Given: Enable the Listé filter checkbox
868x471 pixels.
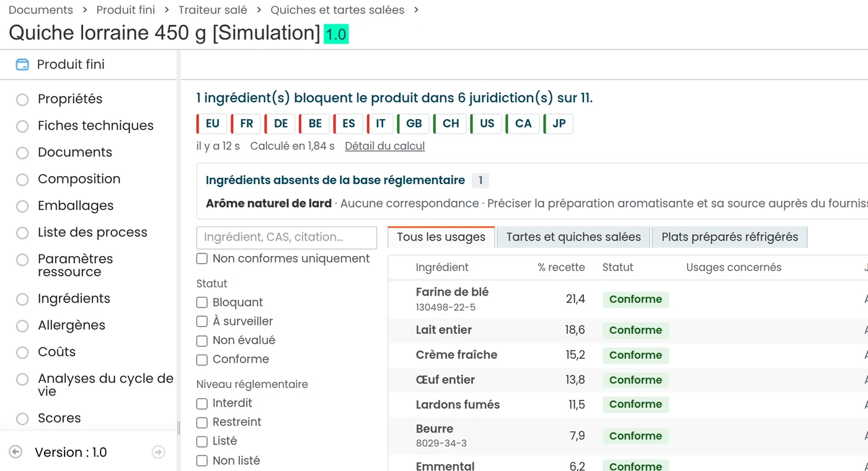Looking at the screenshot, I should click(x=202, y=441).
